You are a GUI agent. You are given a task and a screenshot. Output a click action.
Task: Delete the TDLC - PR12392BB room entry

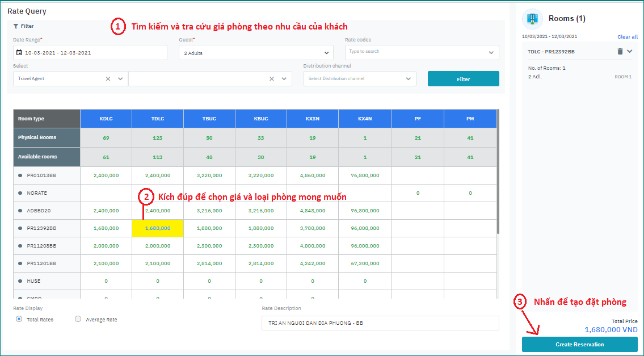(x=620, y=51)
